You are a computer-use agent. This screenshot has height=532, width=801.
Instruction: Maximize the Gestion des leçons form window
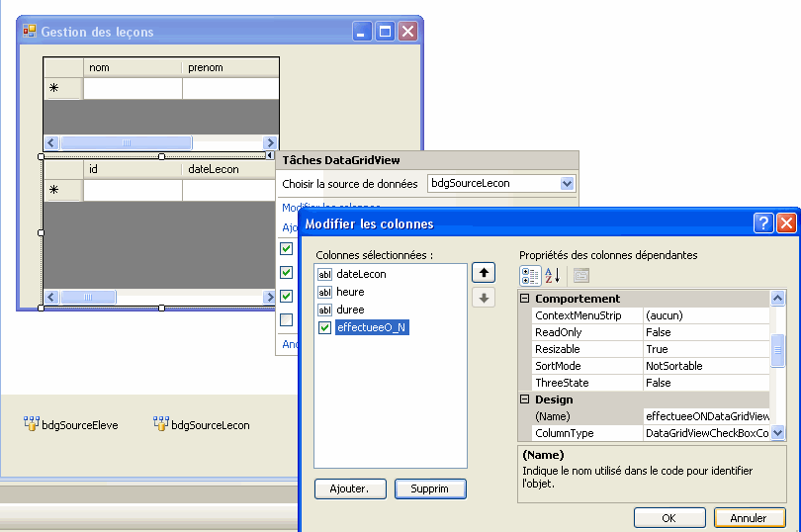pyautogui.click(x=386, y=32)
